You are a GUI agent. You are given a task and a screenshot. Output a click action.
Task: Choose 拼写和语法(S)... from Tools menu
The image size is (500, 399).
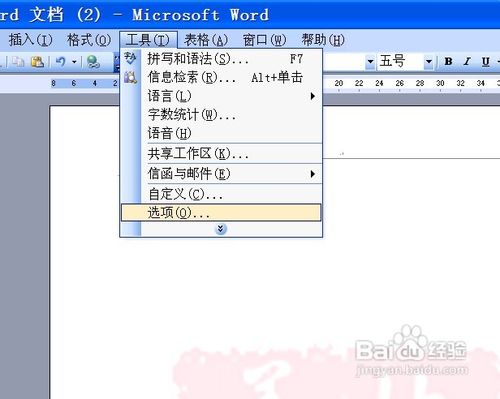point(221,59)
